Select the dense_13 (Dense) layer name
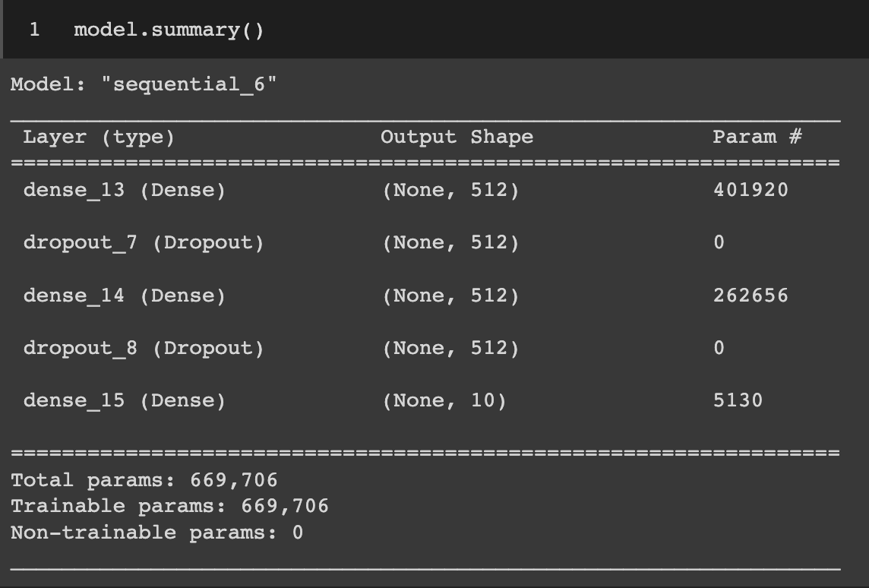The height and width of the screenshot is (588, 869). [125, 190]
